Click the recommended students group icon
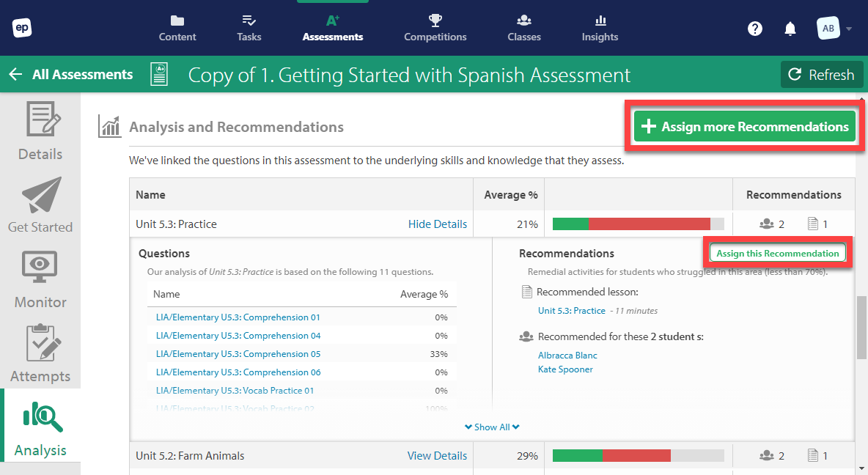The width and height of the screenshot is (868, 475). (x=526, y=336)
